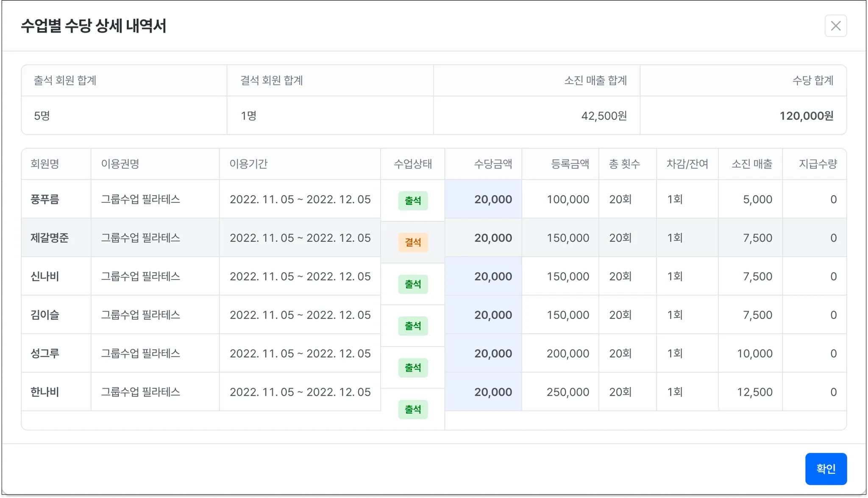Click the 250,000 등록금액 cell
The height and width of the screenshot is (498, 868).
[568, 392]
